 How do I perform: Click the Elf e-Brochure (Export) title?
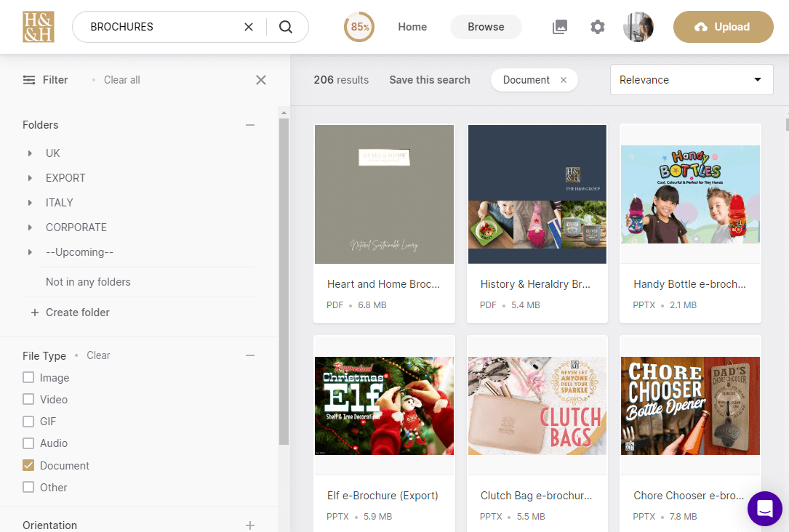coord(383,496)
